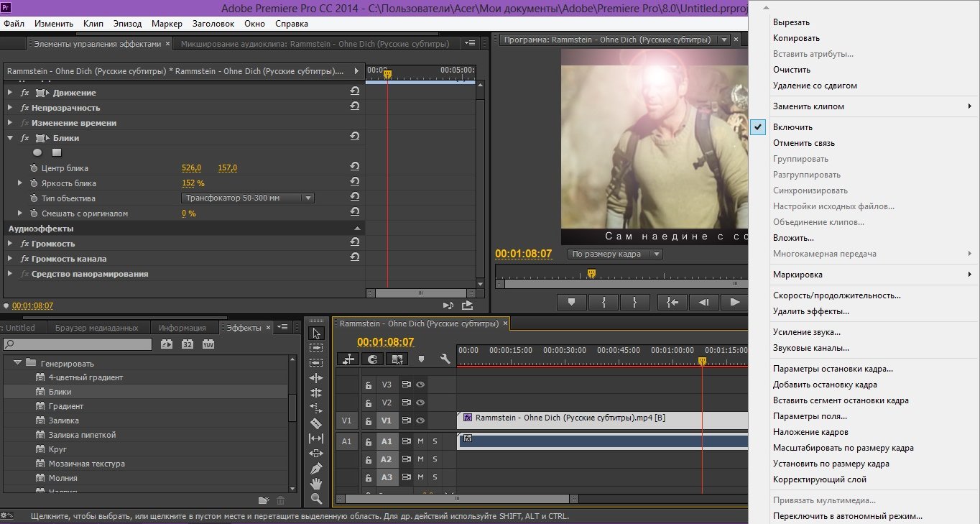This screenshot has height=524, width=980.
Task: Open Effects panel flyout menu
Action: [x=283, y=328]
